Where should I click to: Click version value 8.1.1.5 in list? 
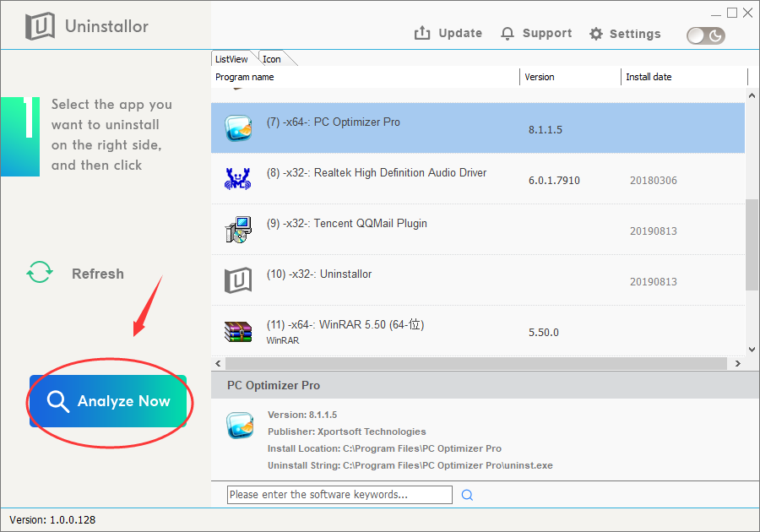(546, 130)
